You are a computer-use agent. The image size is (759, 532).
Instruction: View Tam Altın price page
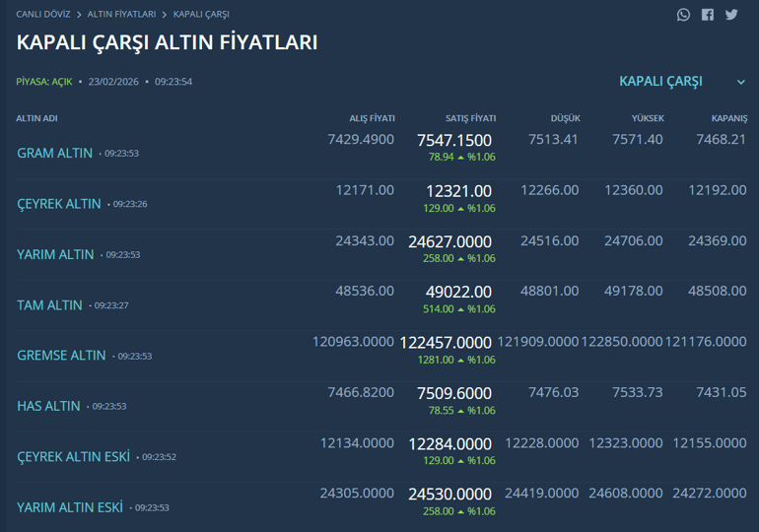49,305
